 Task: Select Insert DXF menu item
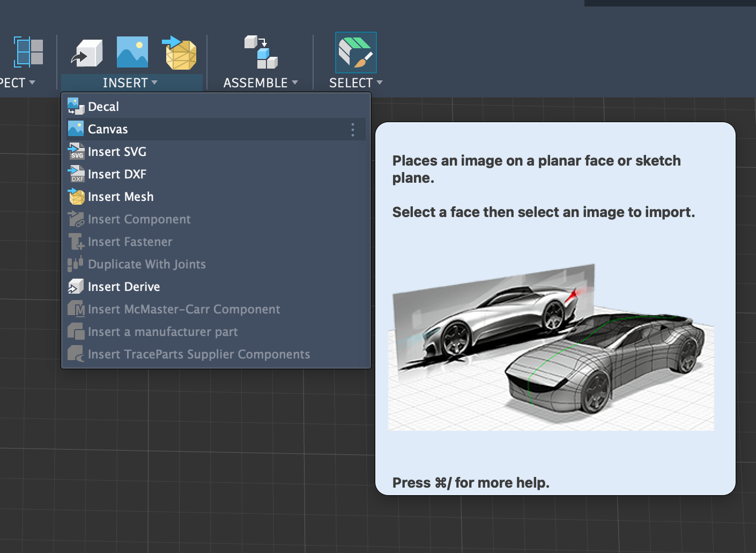(x=117, y=174)
